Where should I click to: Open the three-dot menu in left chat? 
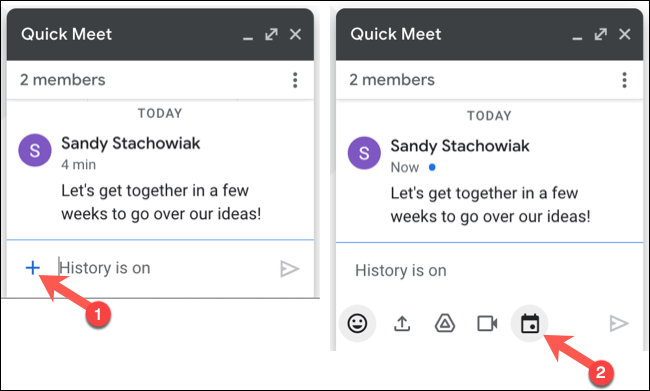point(295,80)
